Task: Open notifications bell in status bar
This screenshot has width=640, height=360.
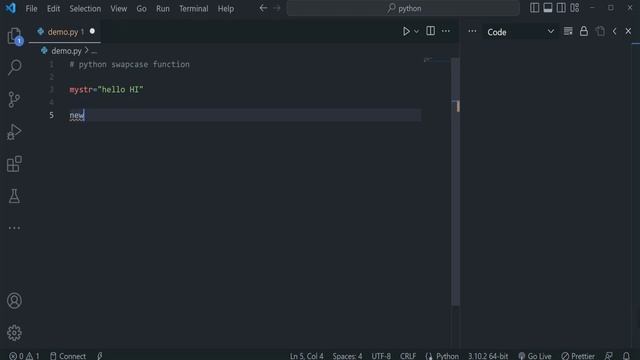Action: pyautogui.click(x=626, y=356)
